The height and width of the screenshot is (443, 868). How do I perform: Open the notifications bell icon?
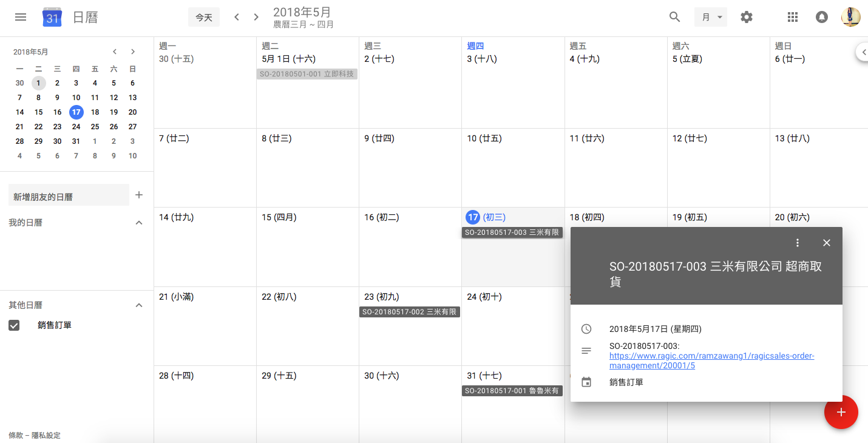coord(821,17)
